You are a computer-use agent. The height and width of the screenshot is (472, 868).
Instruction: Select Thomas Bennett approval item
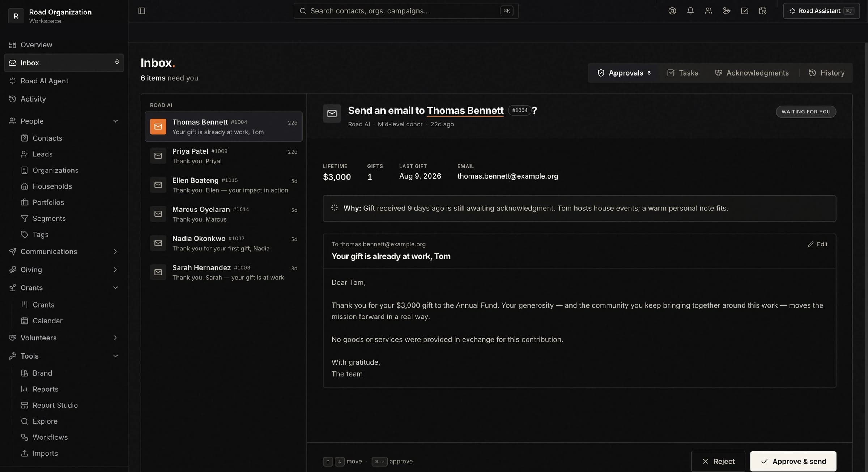pyautogui.click(x=224, y=126)
